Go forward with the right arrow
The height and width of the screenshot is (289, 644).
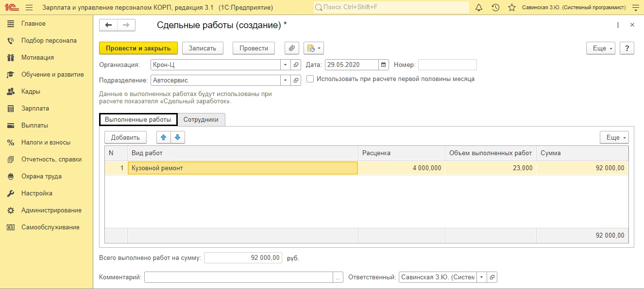(126, 25)
